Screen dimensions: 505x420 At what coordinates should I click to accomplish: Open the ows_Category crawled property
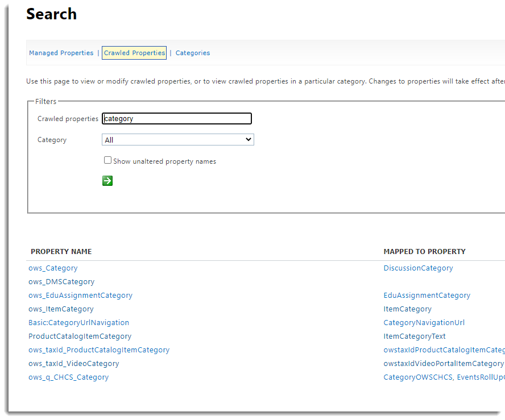[53, 268]
